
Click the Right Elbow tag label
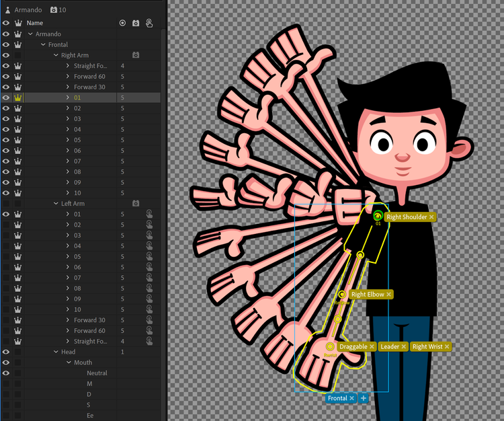click(x=367, y=295)
